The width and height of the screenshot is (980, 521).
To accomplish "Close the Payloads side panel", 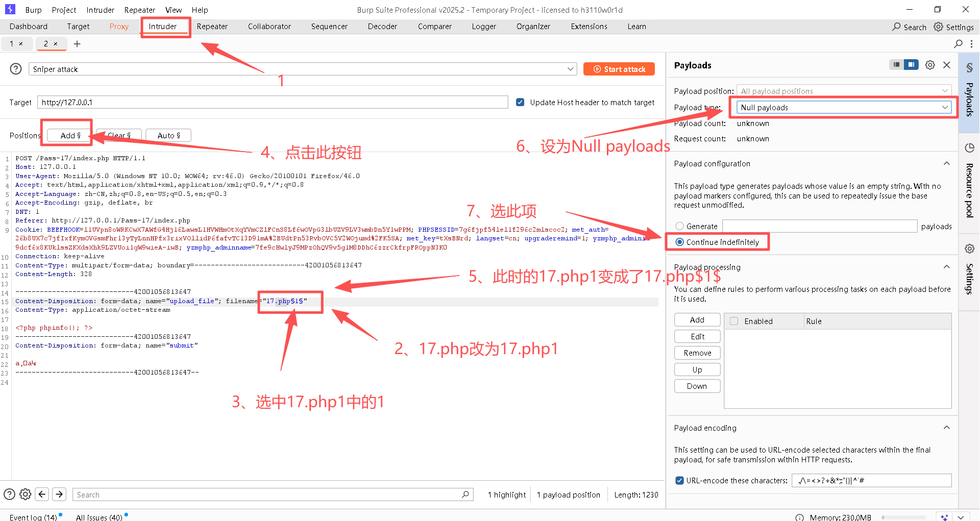I will click(x=947, y=65).
